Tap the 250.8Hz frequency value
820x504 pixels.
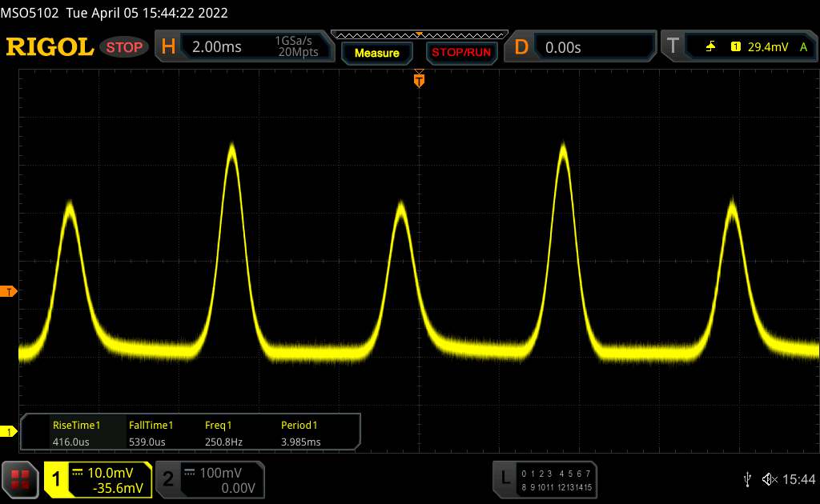[x=223, y=442]
